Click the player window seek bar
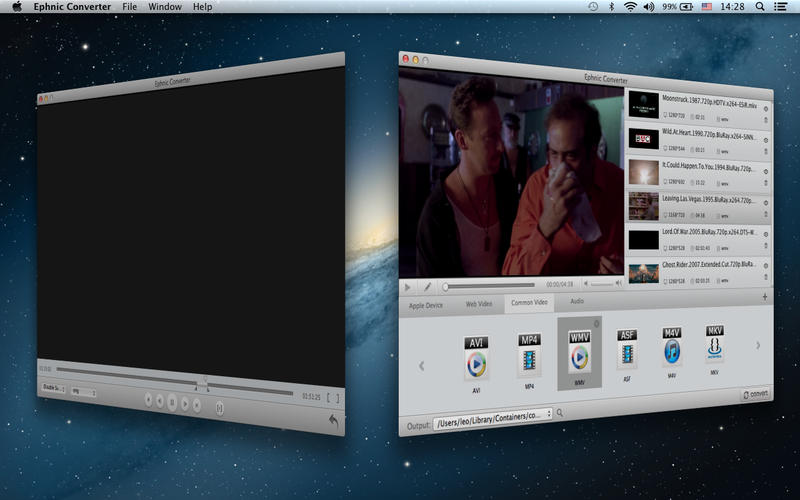The height and width of the screenshot is (500, 800). coord(175,380)
